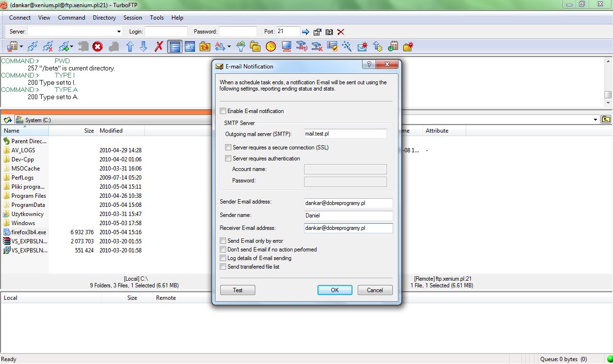Click OK in E-mail Notification dialog
613x364 pixels.
coord(335,290)
